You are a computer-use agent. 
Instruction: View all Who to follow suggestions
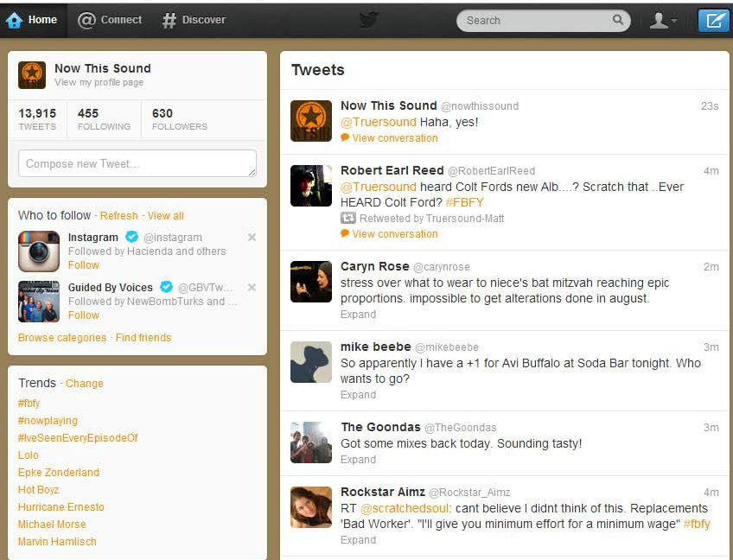(x=165, y=216)
